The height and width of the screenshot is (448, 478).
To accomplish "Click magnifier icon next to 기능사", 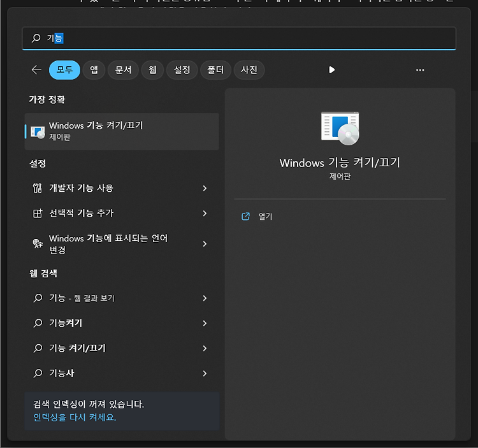I will point(38,373).
